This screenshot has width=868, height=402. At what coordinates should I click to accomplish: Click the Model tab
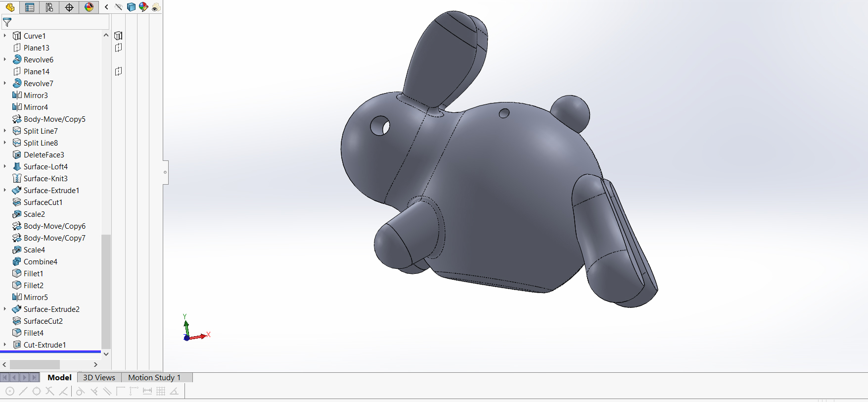(x=59, y=377)
